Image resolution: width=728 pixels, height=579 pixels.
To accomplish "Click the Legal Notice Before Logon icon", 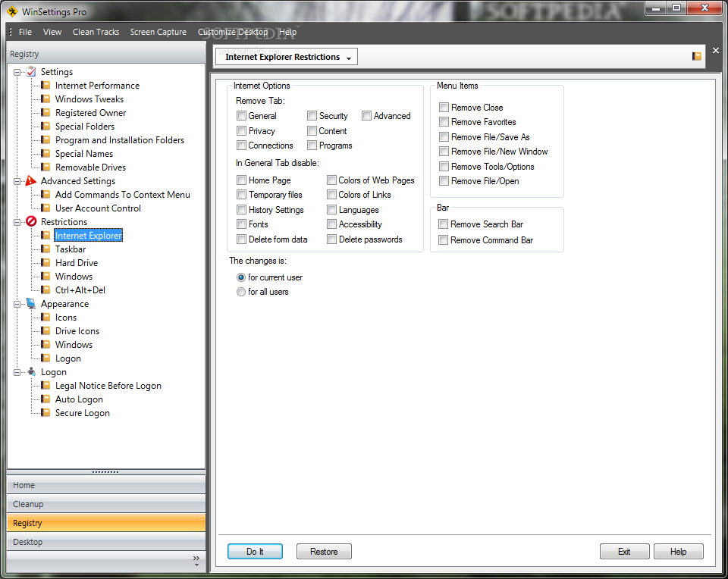I will (x=45, y=386).
